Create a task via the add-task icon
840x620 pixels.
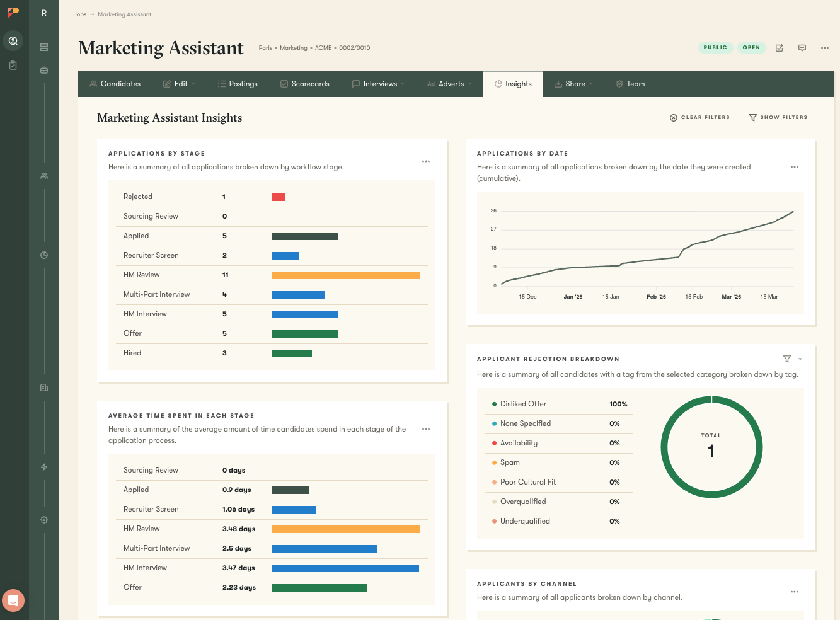[780, 47]
